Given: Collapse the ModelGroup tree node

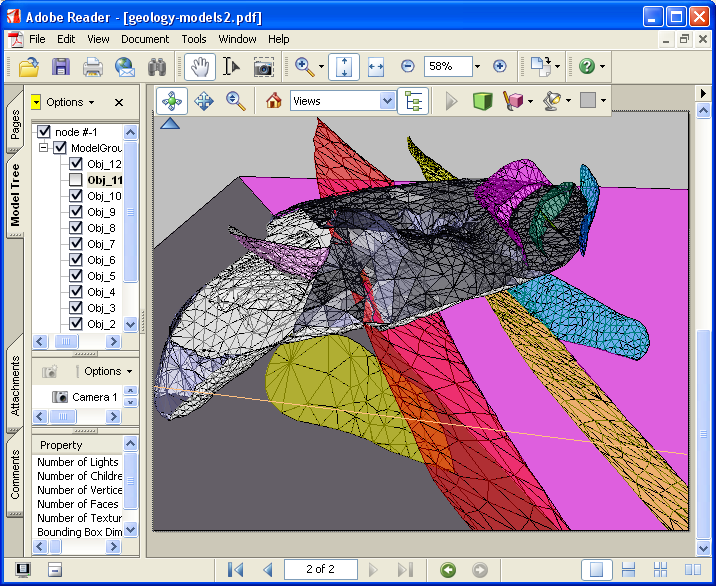Looking at the screenshot, I should [x=44, y=148].
